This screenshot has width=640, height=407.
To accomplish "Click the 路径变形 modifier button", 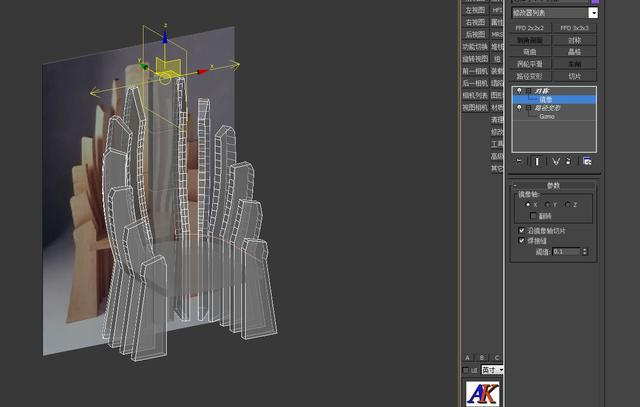I will 530,76.
